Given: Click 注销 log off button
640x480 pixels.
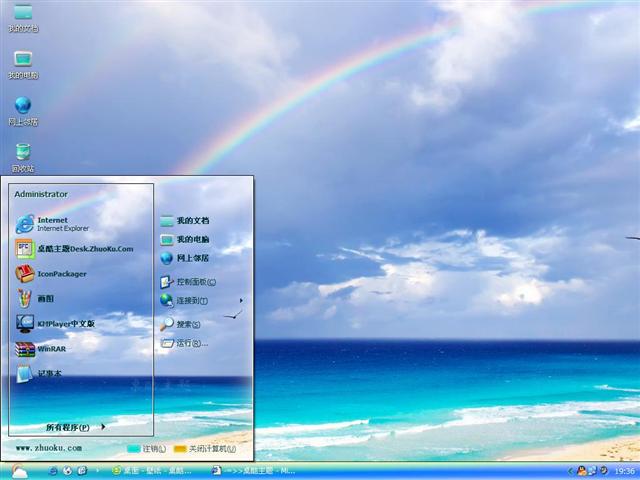Looking at the screenshot, I should [146, 449].
